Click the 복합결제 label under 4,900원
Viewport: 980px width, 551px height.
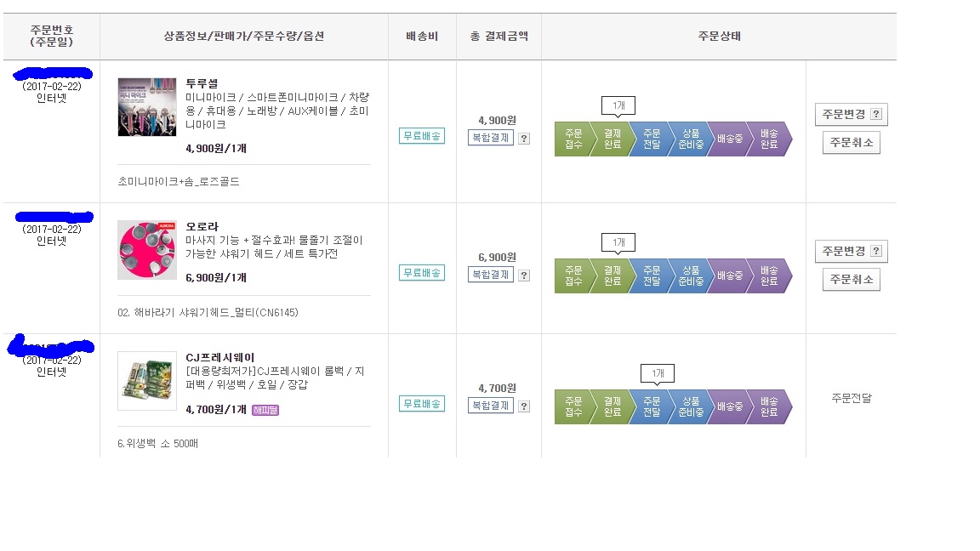tap(491, 138)
